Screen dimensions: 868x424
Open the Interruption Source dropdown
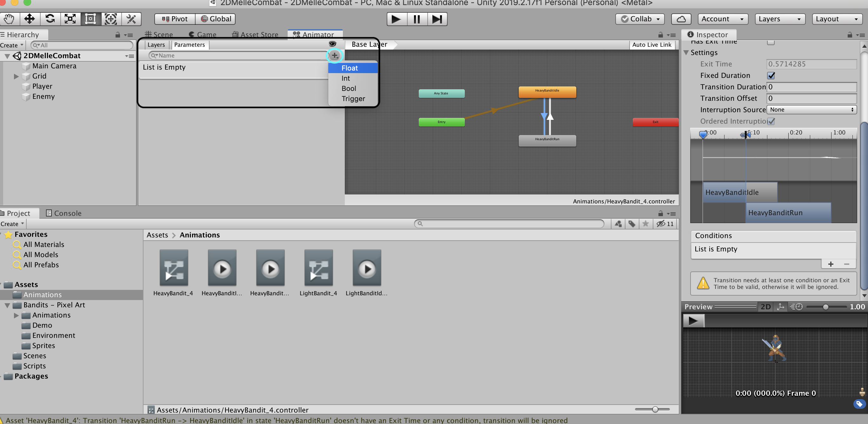point(811,110)
